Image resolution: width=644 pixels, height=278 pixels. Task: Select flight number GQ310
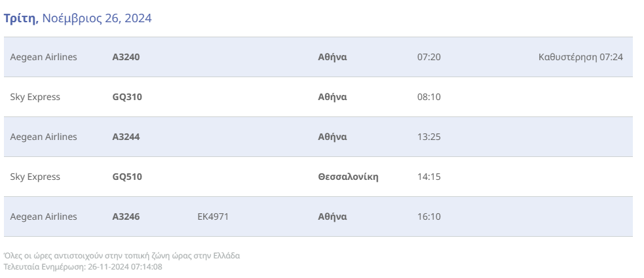127,97
